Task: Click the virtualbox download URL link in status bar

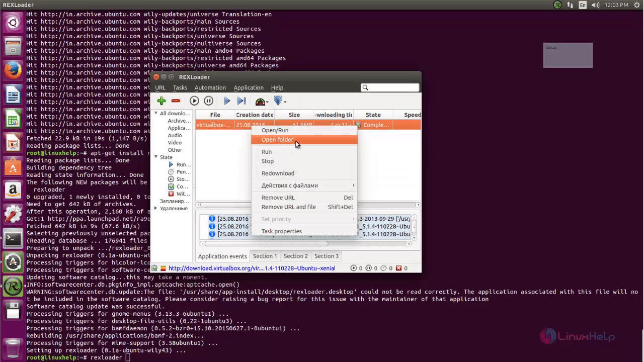Action: click(x=252, y=268)
